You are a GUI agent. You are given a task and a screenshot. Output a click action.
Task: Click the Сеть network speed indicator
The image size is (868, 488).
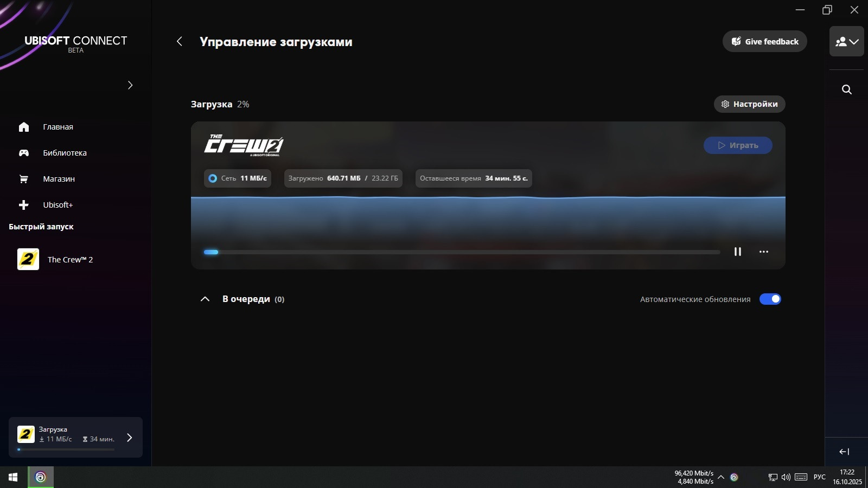(x=238, y=178)
